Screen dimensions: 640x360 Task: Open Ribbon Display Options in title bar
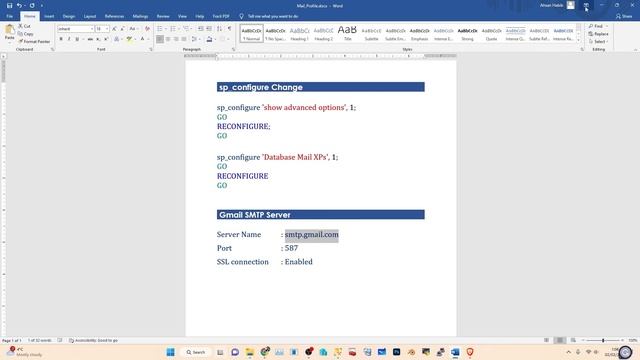click(x=586, y=6)
